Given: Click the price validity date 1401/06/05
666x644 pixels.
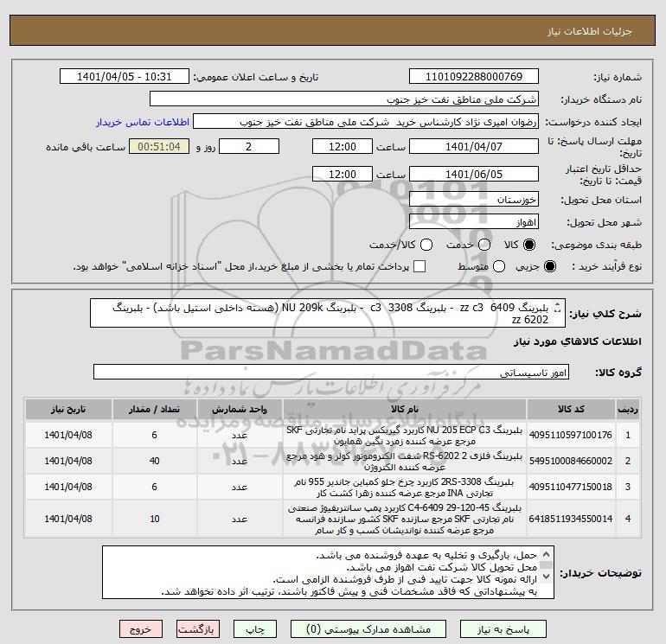Looking at the screenshot, I should (x=474, y=174).
